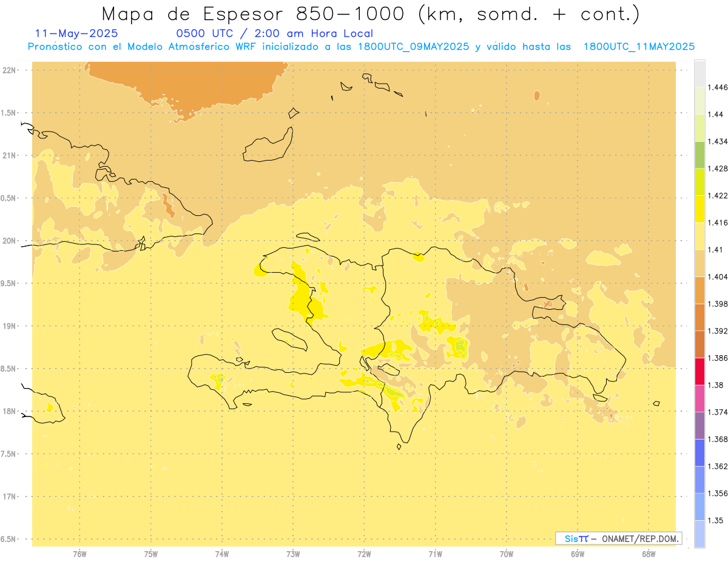Click the 'ONAMET/REP.DOM.' credit label

coord(641,538)
